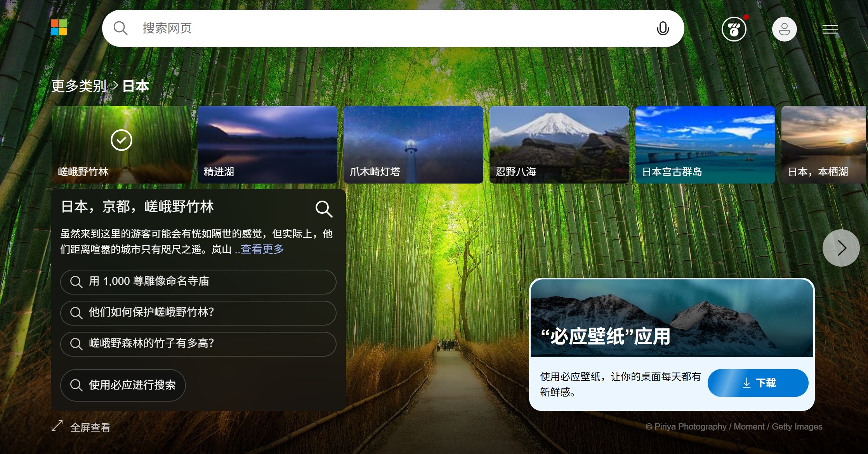Open the user account profile icon

click(x=784, y=29)
